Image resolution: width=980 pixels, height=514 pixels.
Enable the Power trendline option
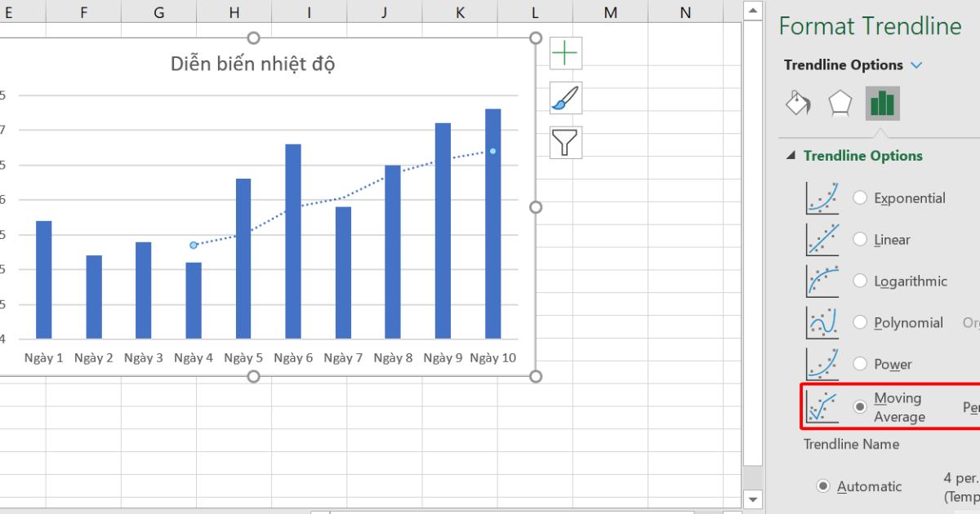click(861, 364)
